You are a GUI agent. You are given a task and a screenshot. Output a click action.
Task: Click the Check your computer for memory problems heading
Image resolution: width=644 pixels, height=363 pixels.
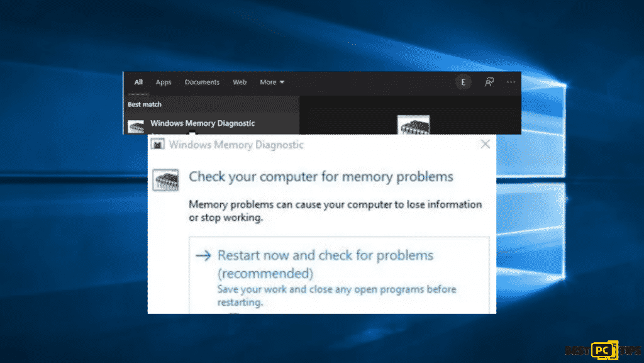[x=321, y=177]
